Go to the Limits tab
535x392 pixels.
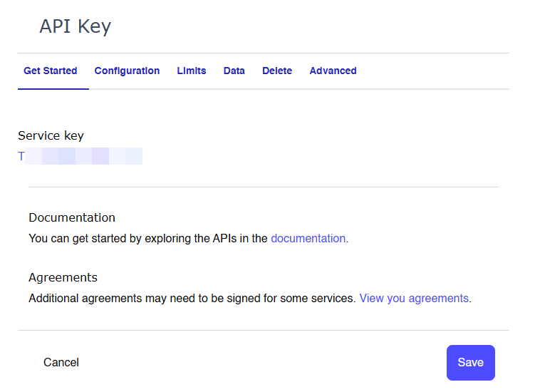pos(192,71)
